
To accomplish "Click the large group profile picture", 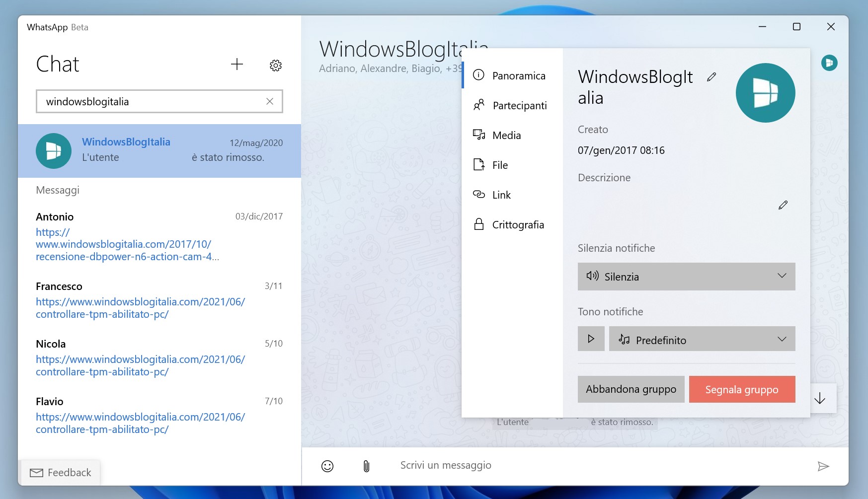I will [765, 93].
